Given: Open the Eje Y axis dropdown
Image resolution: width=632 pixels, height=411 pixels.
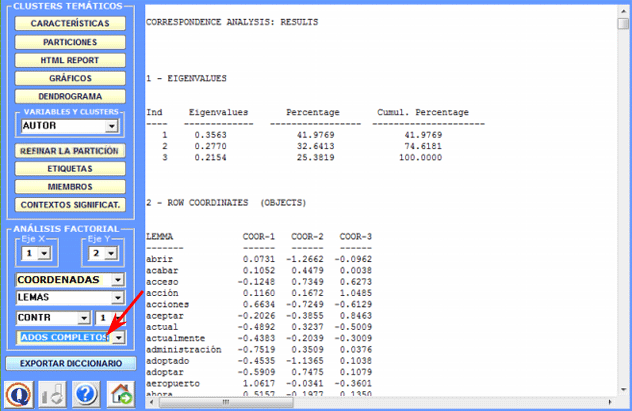Looking at the screenshot, I should [111, 253].
